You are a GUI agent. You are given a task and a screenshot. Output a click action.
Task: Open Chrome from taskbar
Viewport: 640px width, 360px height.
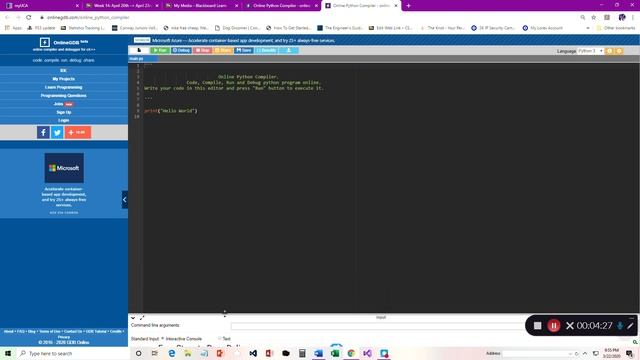351,353
